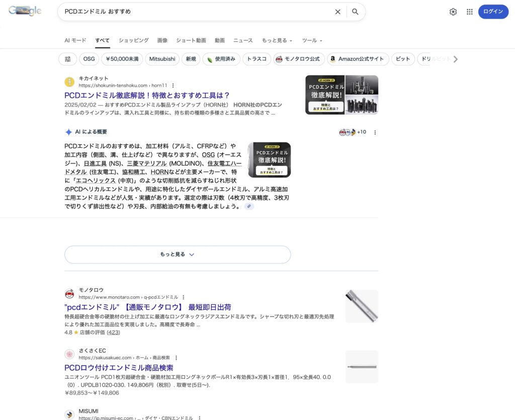Expand AI overview with もっと見る button
This screenshot has height=420, width=515.
[177, 255]
